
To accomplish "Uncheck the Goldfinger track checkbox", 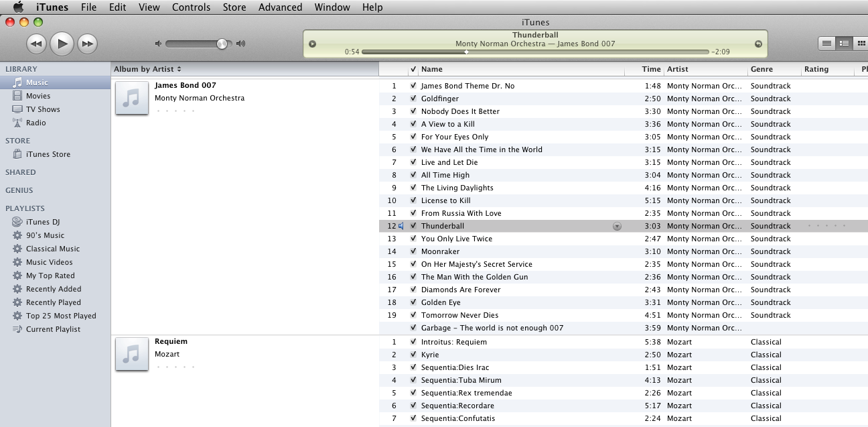I will point(413,99).
